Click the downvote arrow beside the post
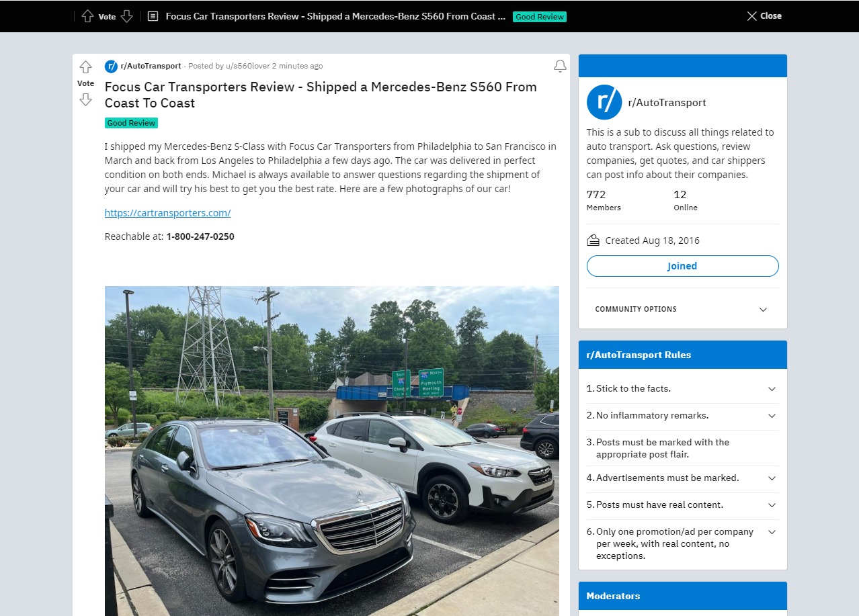This screenshot has height=616, width=859. 85,99
